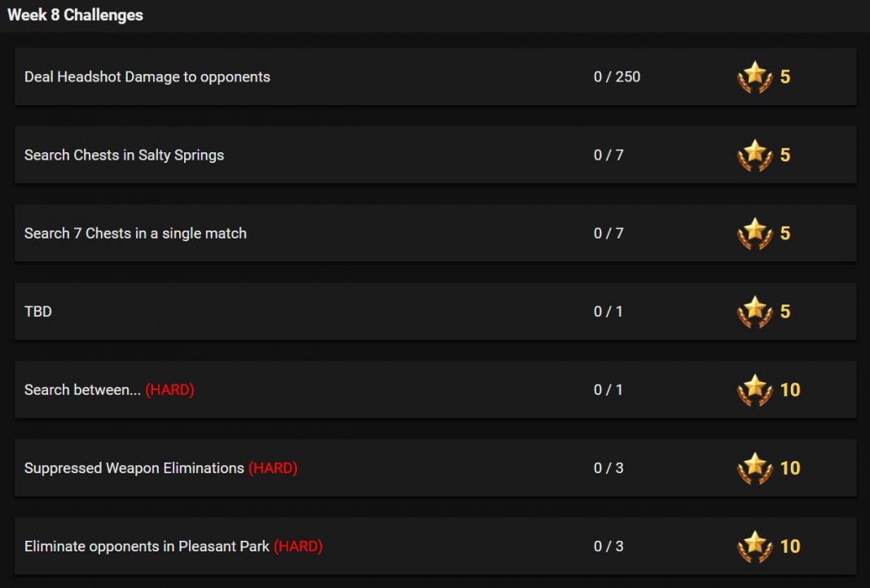
Task: Click the TBD challenge label
Action: pos(37,311)
